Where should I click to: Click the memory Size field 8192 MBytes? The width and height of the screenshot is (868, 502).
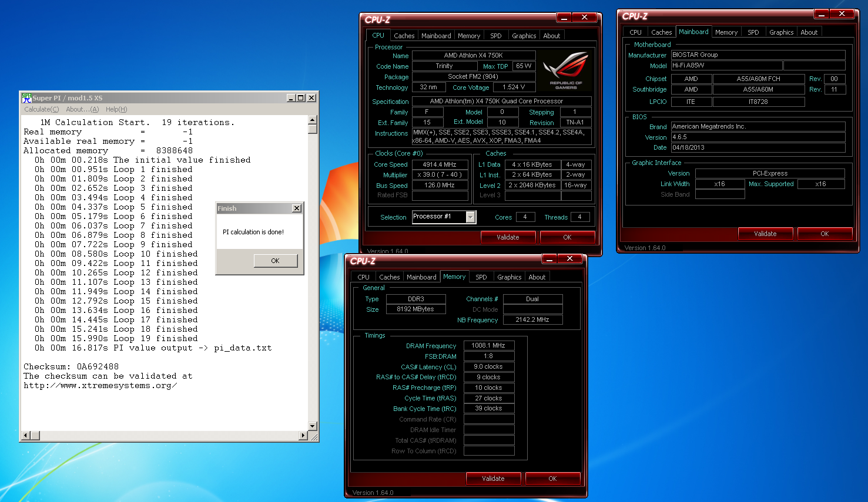click(x=415, y=309)
